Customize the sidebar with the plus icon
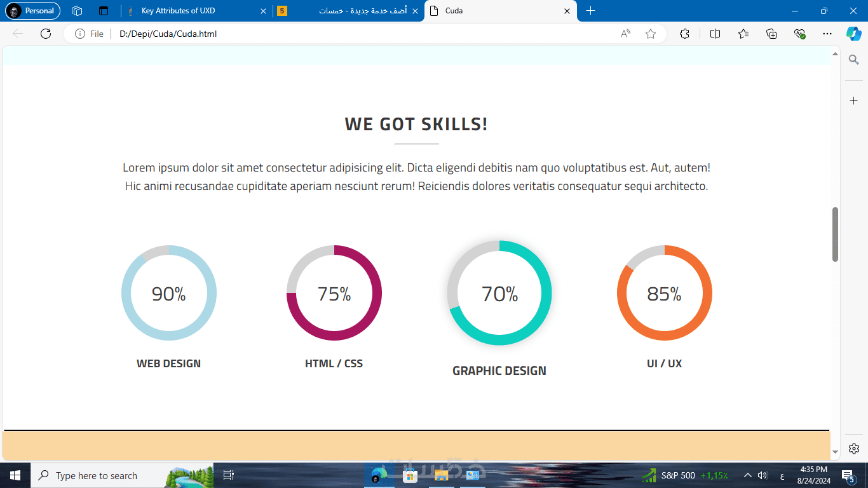This screenshot has height=488, width=868. (854, 100)
